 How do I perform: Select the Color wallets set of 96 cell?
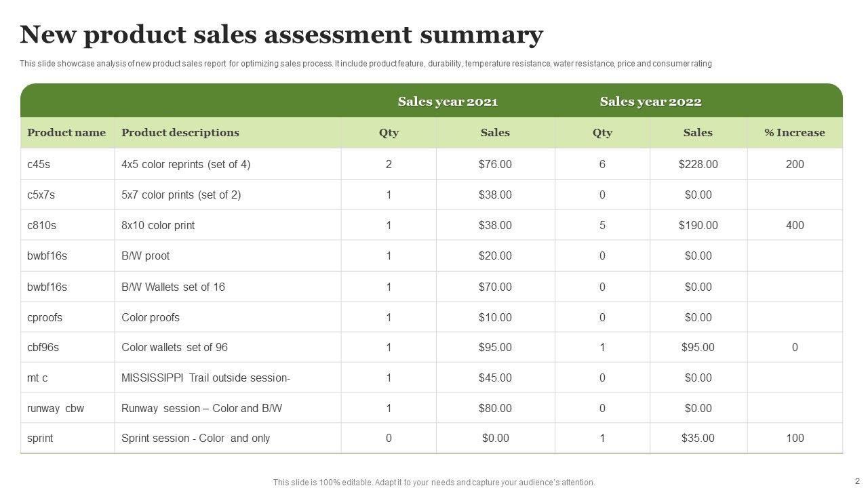point(174,347)
